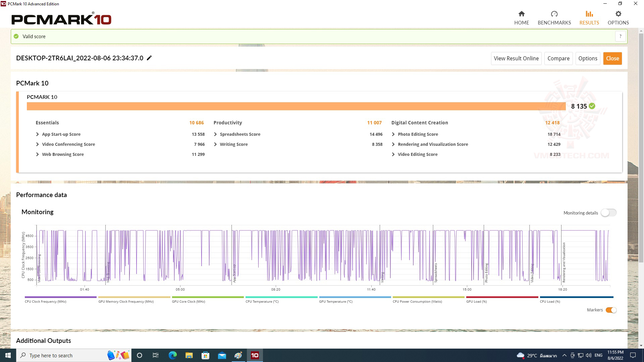Click the Video conferencing marker in the chart
The height and width of the screenshot is (362, 644).
point(39,268)
